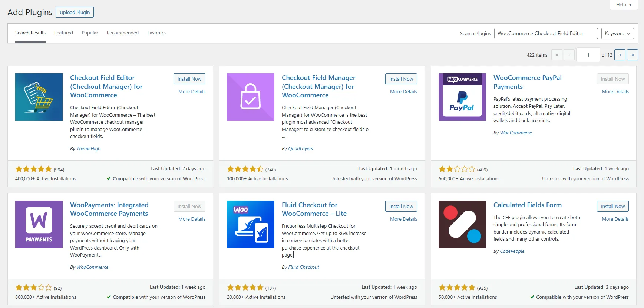Go to next page arrow
644x308 pixels.
pyautogui.click(x=620, y=55)
